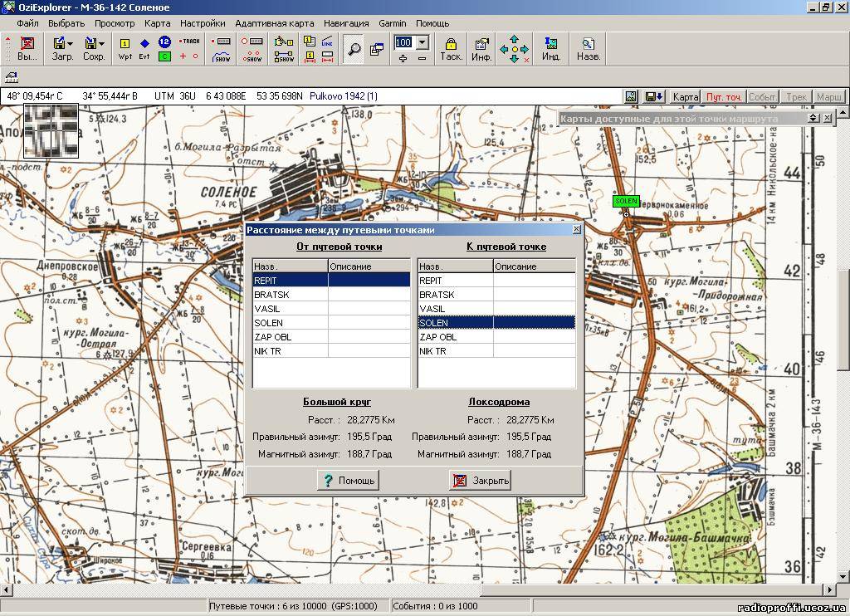Click the Карта object mode button

click(685, 96)
